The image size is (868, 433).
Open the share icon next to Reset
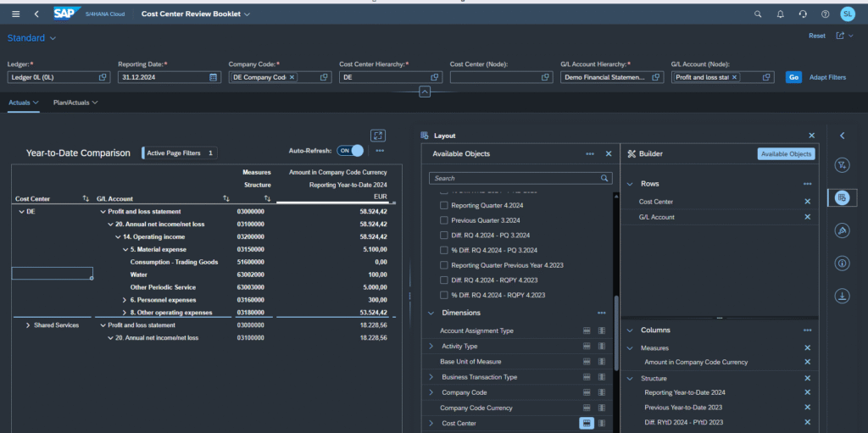(840, 36)
